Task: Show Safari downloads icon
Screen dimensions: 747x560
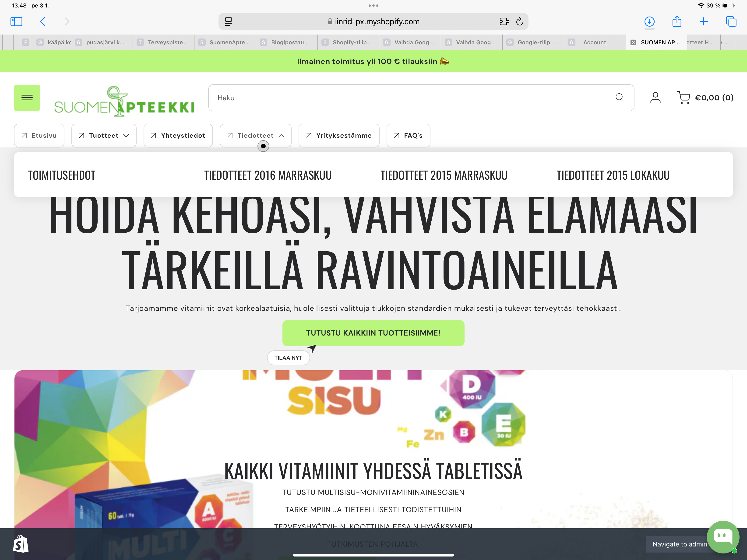Action: click(649, 22)
